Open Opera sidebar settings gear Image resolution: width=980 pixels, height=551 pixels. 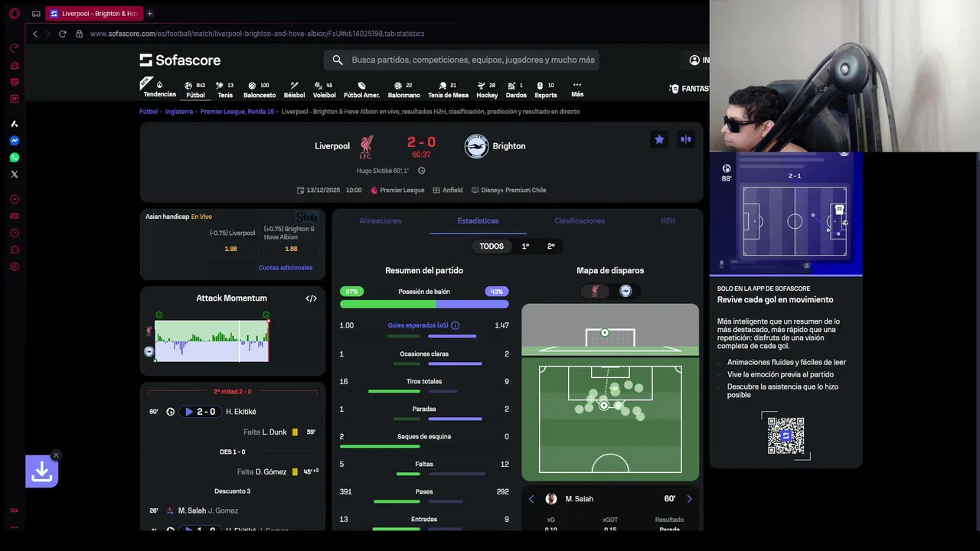(15, 267)
